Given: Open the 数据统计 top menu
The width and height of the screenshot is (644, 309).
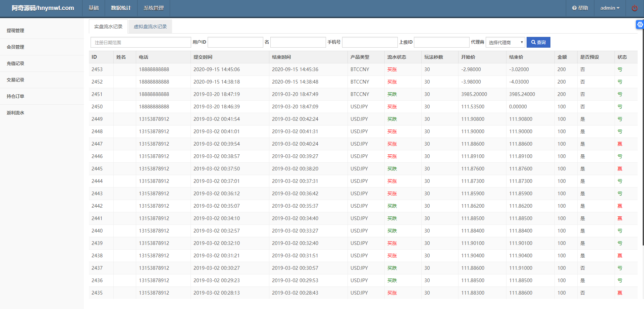Looking at the screenshot, I should [x=121, y=8].
